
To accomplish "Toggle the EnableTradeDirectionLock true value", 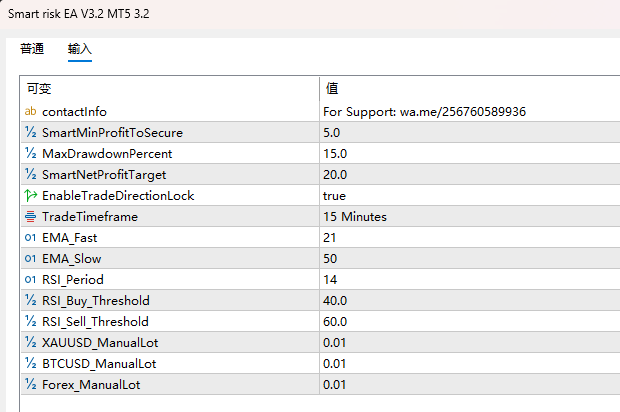I will 470,195.
